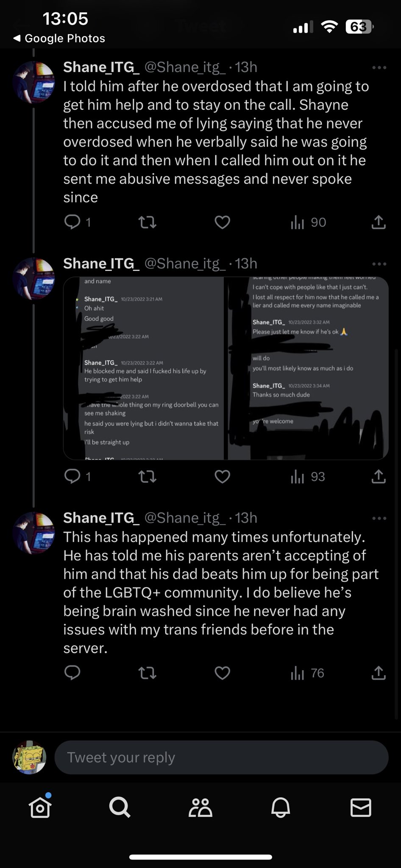
Task: Open the left Discord screenshot image
Action: (x=144, y=368)
